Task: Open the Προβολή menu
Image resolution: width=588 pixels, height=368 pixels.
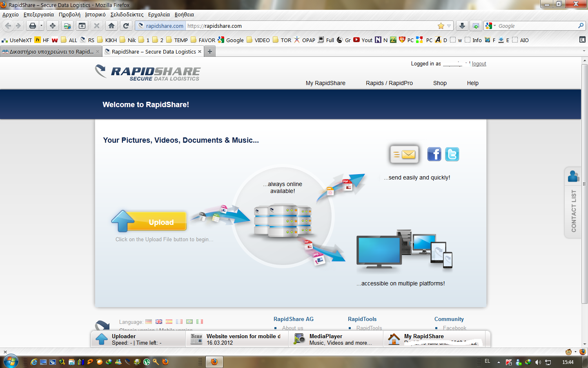Action: pos(69,14)
